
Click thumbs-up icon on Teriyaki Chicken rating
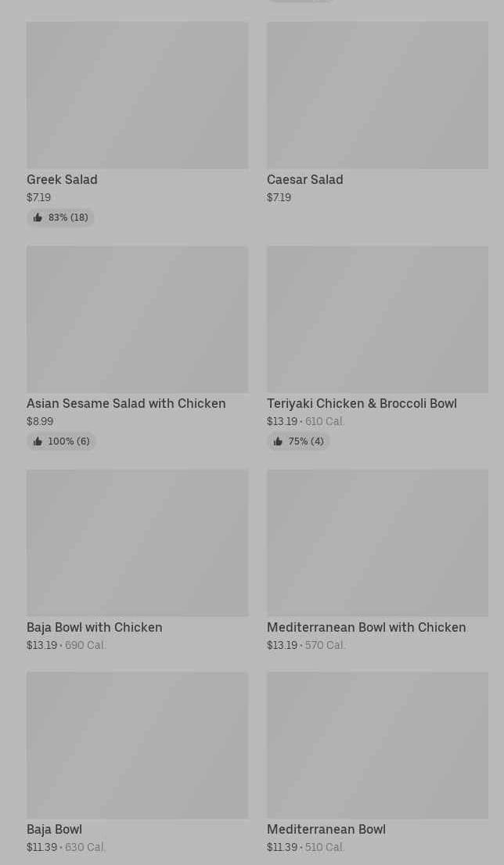[278, 442]
